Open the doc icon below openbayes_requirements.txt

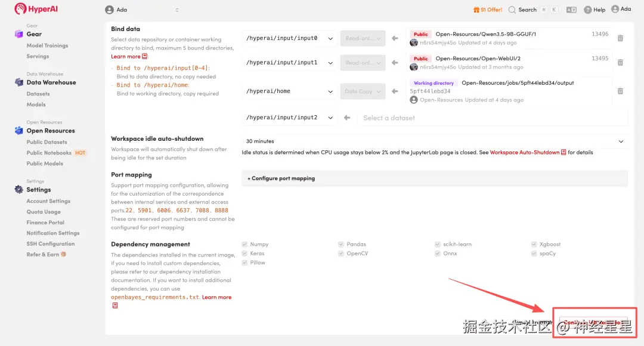pyautogui.click(x=115, y=305)
